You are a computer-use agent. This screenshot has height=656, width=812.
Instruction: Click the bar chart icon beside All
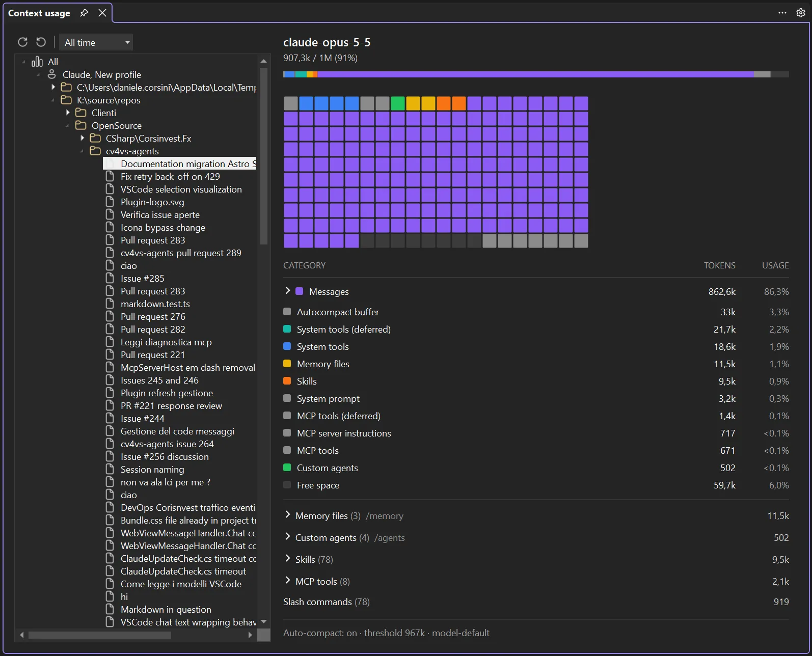click(37, 62)
